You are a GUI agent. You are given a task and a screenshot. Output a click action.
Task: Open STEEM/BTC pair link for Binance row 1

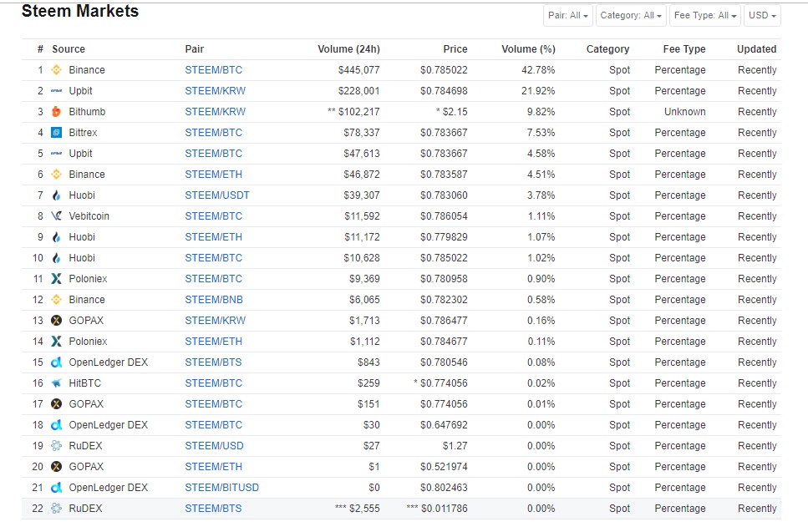(213, 70)
